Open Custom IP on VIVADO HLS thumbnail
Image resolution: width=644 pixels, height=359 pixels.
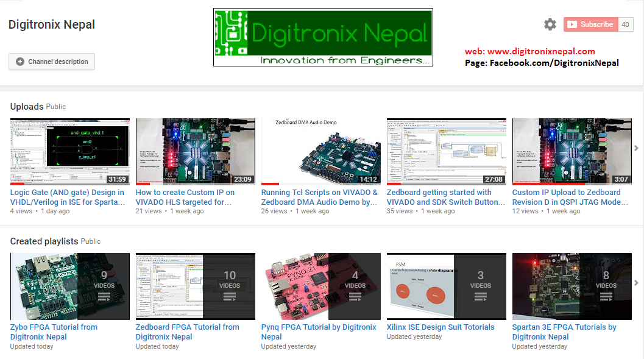(x=196, y=152)
